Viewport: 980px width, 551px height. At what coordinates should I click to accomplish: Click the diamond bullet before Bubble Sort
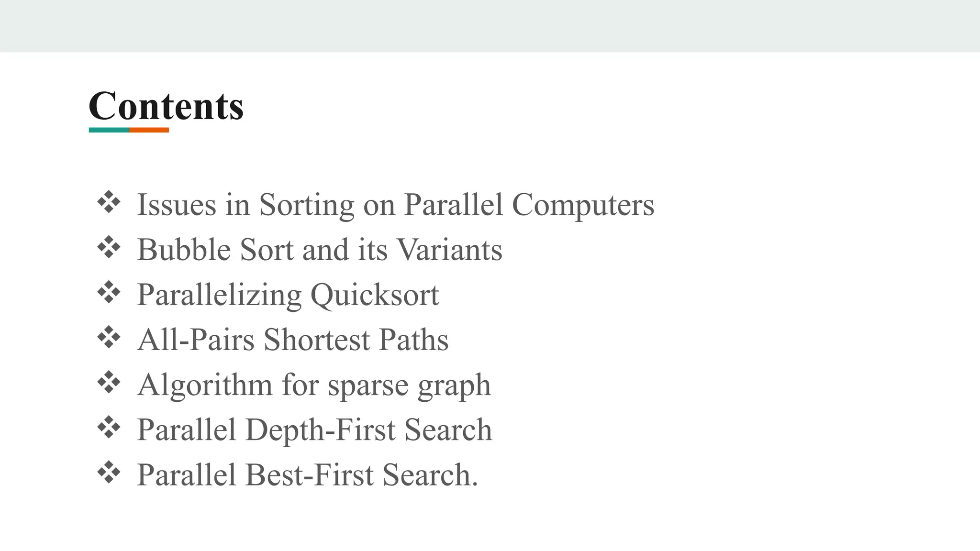(109, 247)
